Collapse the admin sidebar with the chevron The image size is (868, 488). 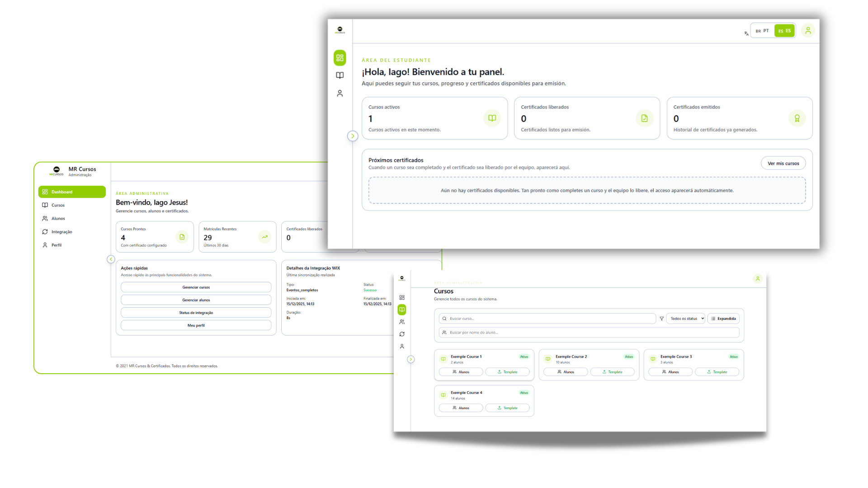(x=111, y=259)
